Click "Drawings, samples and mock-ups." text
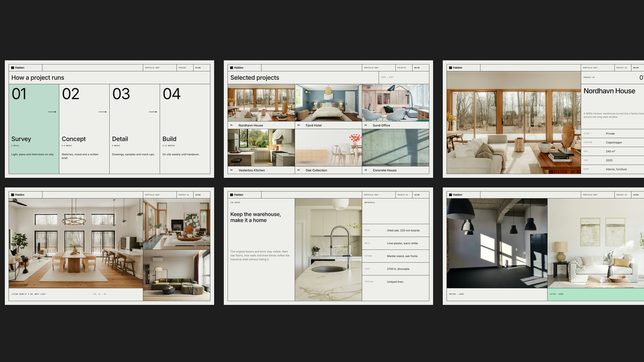 tap(133, 154)
